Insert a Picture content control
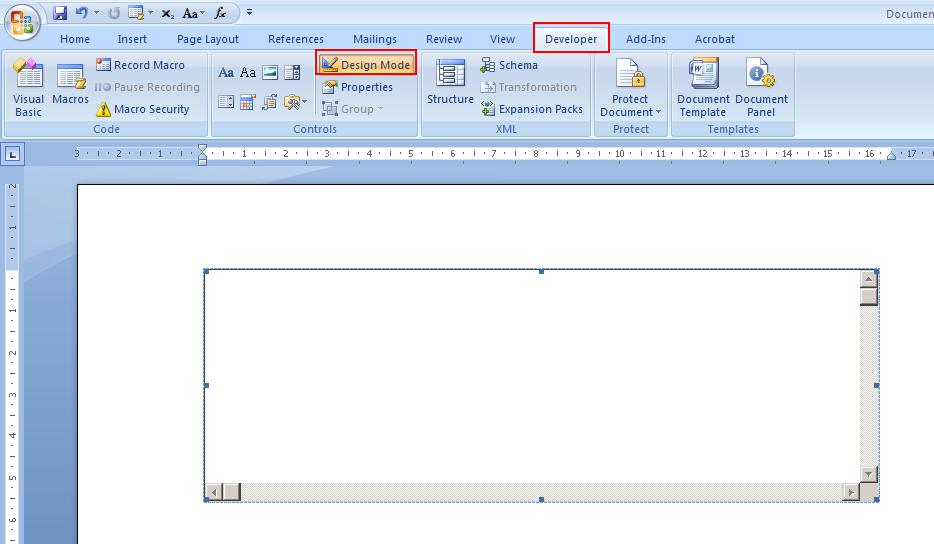Screen dimensions: 934x544 coord(270,73)
